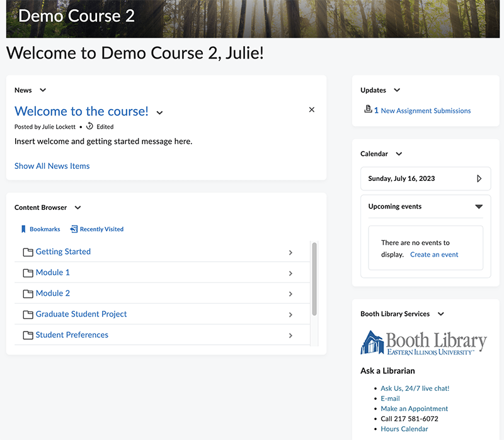Collapse the Upcoming events section

pos(479,206)
